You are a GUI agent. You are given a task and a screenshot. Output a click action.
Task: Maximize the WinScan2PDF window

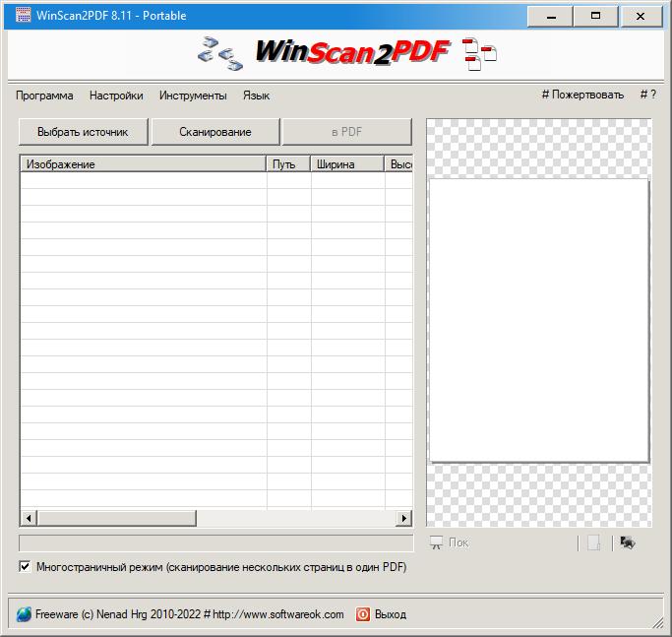595,17
